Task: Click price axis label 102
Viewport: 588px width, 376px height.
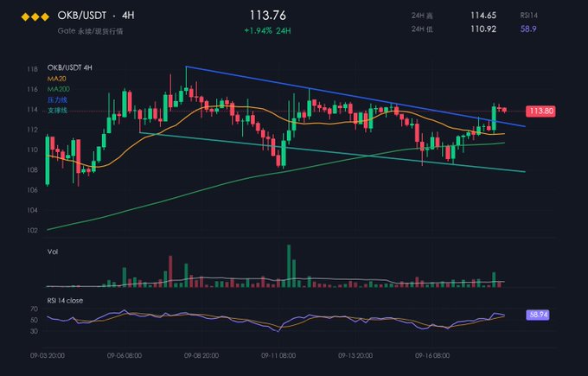Action: click(32, 230)
